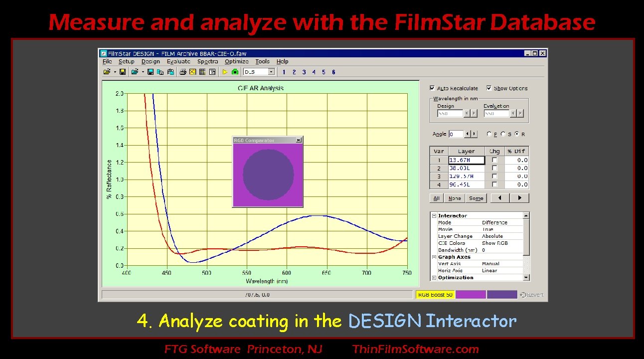Click the first save disk icon

tap(123, 72)
